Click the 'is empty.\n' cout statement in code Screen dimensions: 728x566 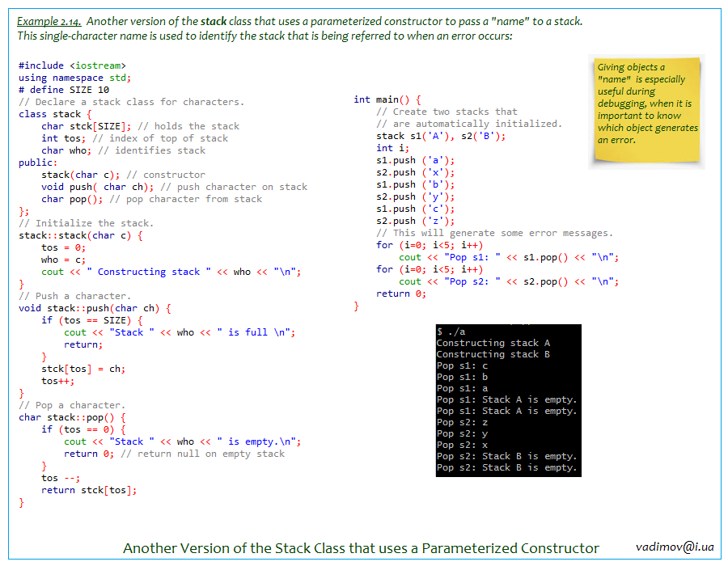pos(182,441)
